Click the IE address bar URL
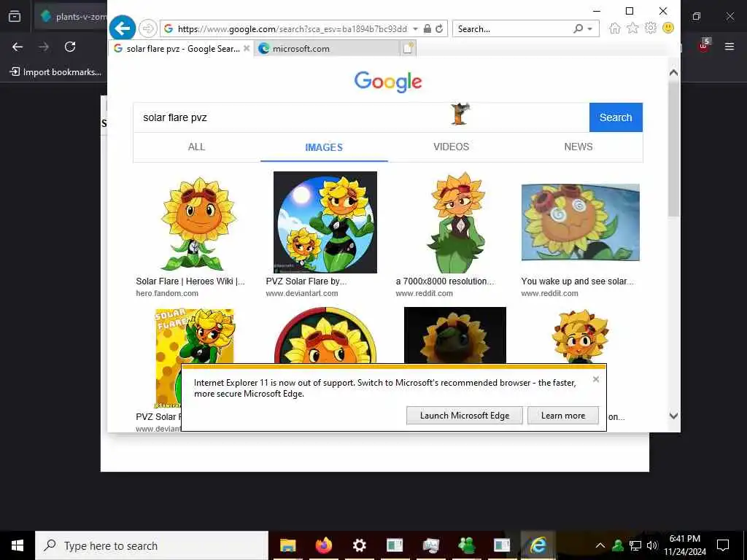 [x=293, y=29]
